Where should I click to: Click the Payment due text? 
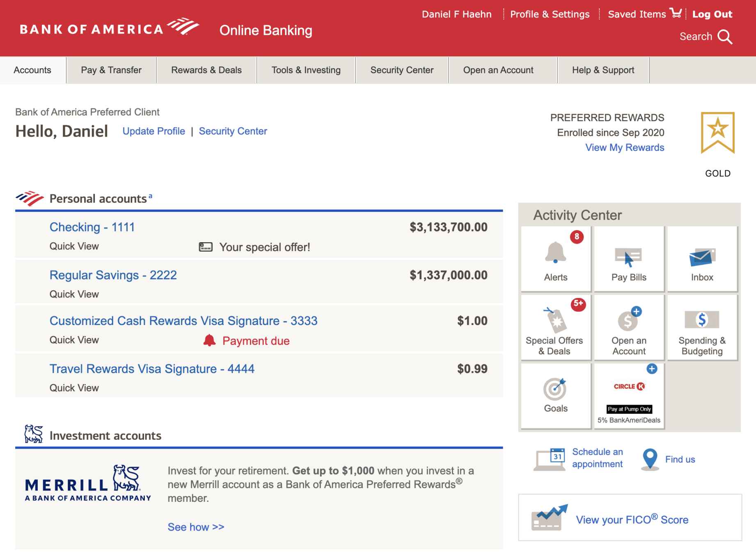256,341
